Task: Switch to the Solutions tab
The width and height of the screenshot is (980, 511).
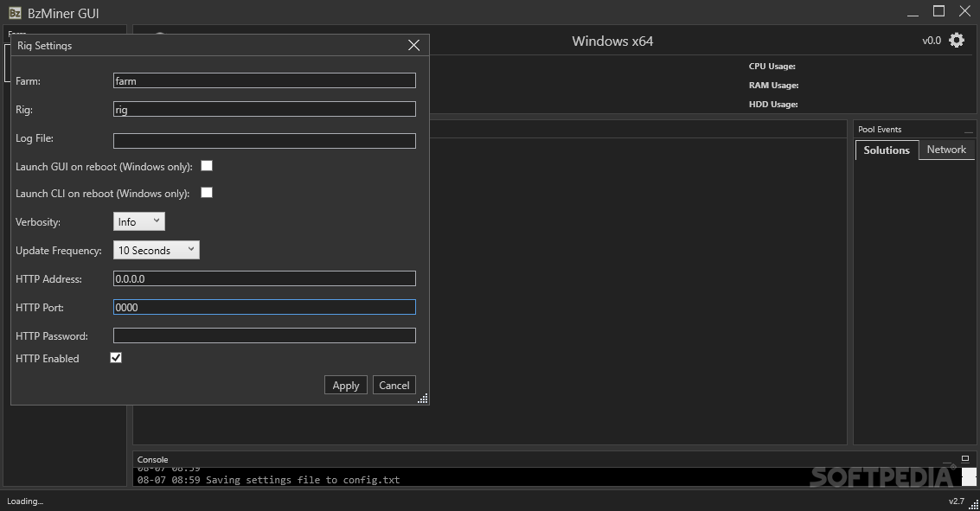Action: coord(887,150)
